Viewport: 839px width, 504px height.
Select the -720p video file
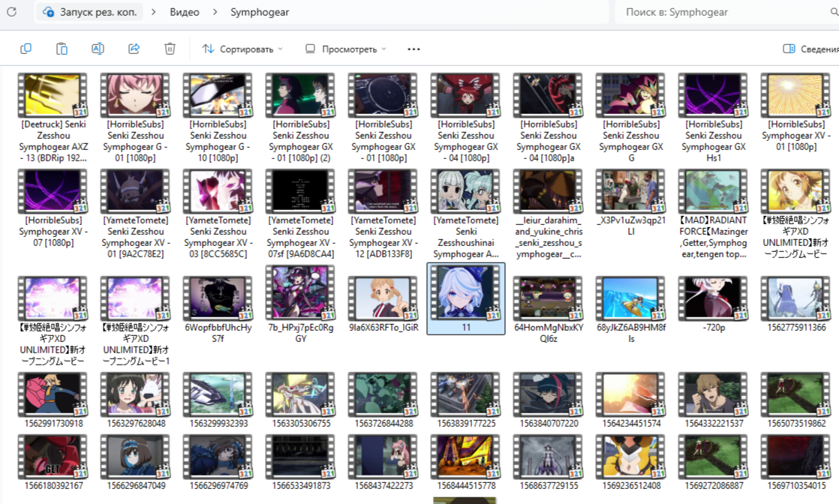click(x=713, y=304)
